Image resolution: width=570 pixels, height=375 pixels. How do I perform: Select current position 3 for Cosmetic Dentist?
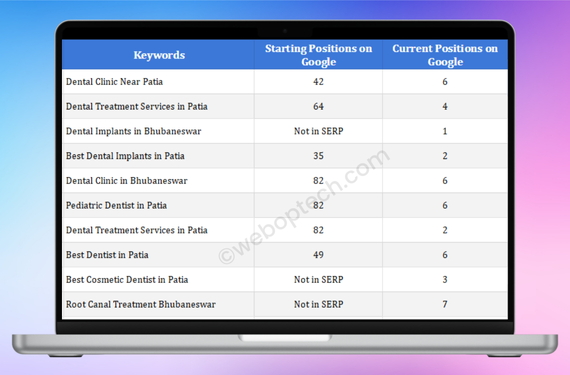(445, 279)
